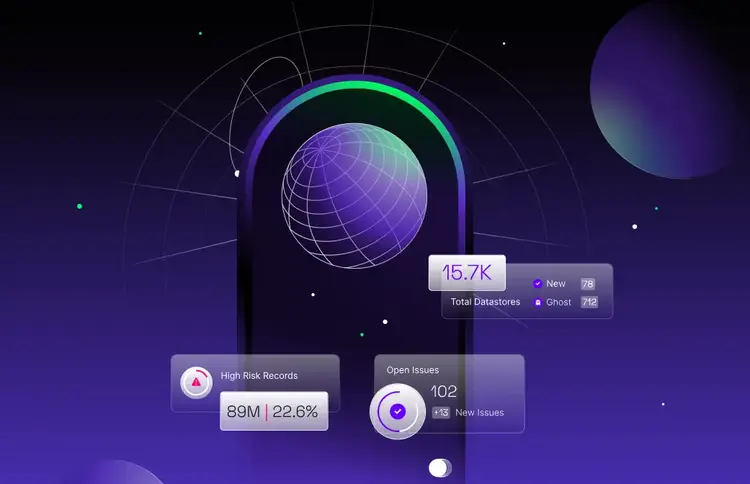
Task: Select the Open Issues card title
Action: coord(413,370)
